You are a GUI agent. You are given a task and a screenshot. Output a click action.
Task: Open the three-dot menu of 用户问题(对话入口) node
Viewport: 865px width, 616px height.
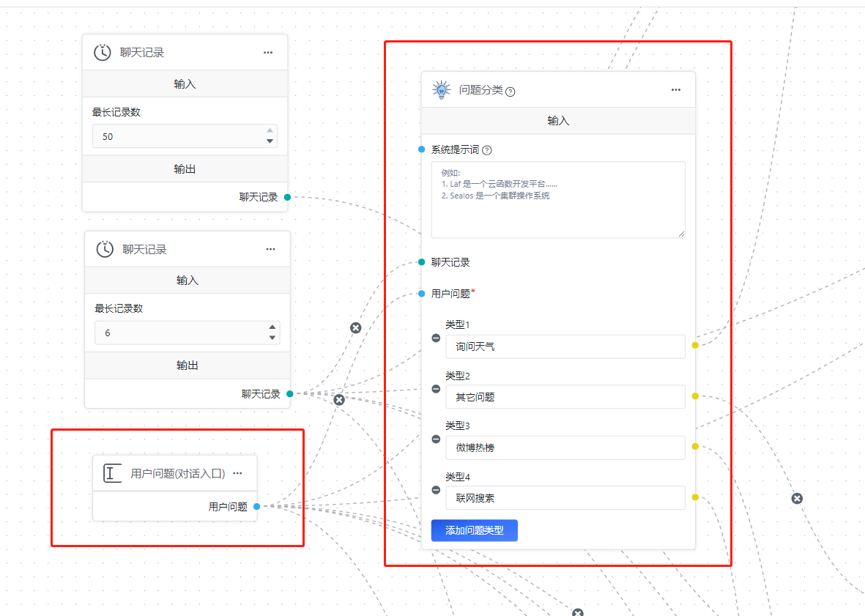click(x=237, y=473)
